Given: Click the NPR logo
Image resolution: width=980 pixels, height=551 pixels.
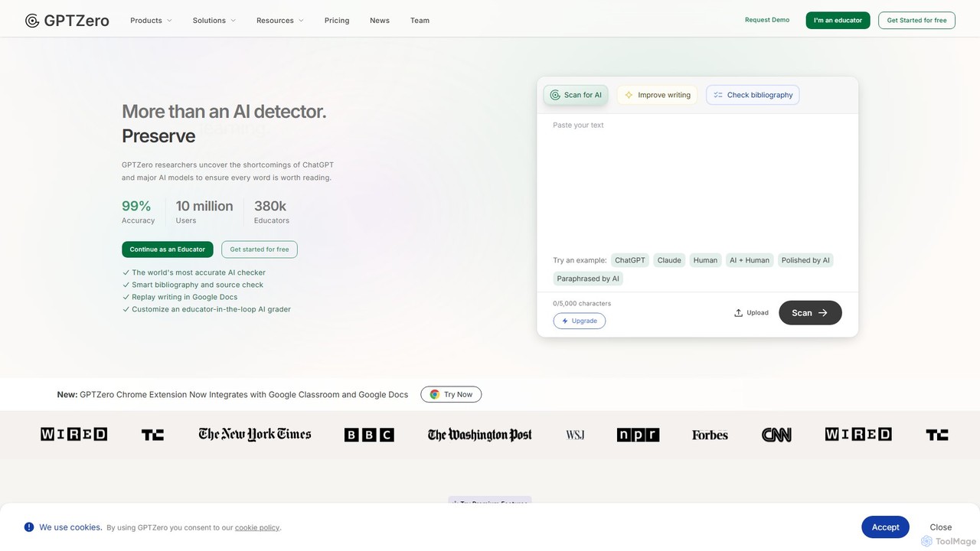Looking at the screenshot, I should click(x=638, y=435).
